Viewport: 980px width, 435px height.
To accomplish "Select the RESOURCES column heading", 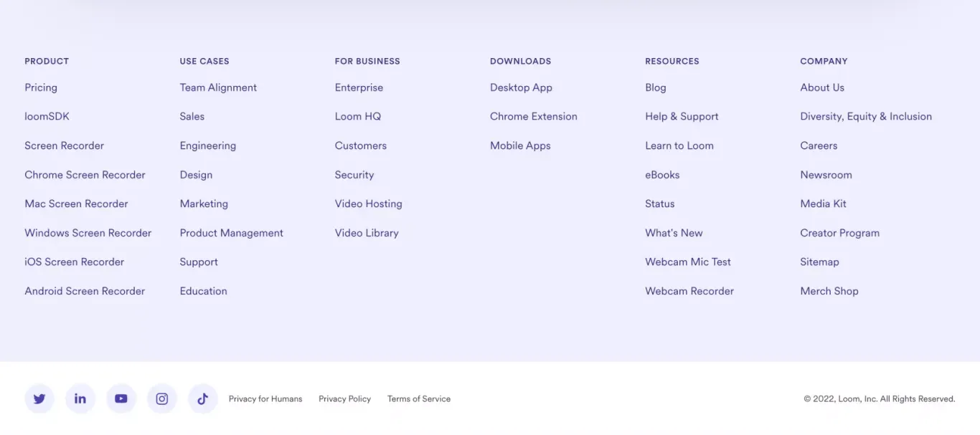I will [672, 61].
